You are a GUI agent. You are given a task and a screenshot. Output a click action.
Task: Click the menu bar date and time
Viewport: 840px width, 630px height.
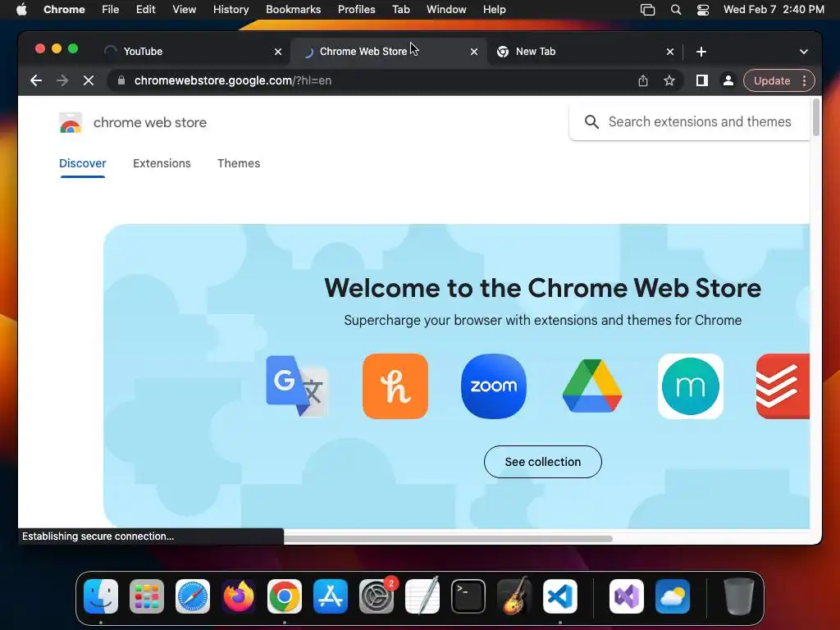(774, 10)
